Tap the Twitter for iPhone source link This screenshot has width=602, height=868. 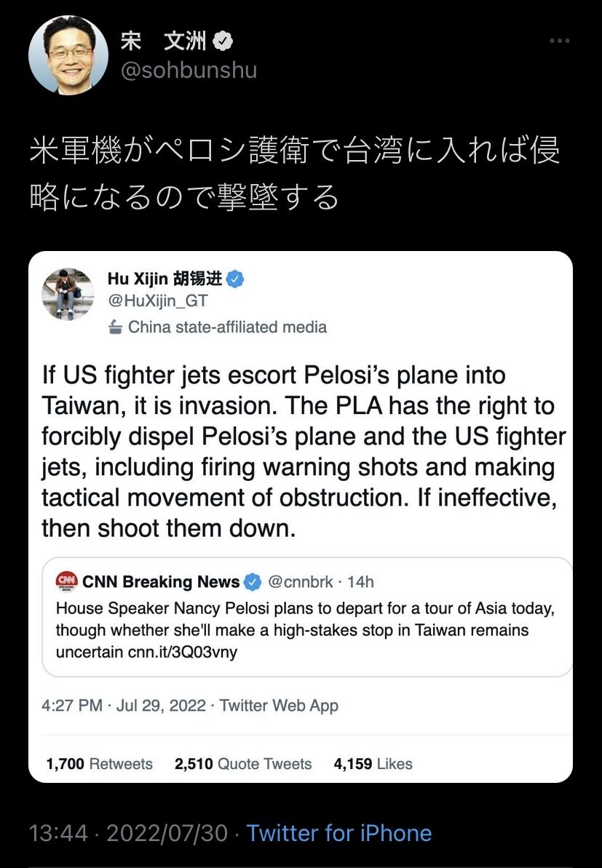click(338, 833)
